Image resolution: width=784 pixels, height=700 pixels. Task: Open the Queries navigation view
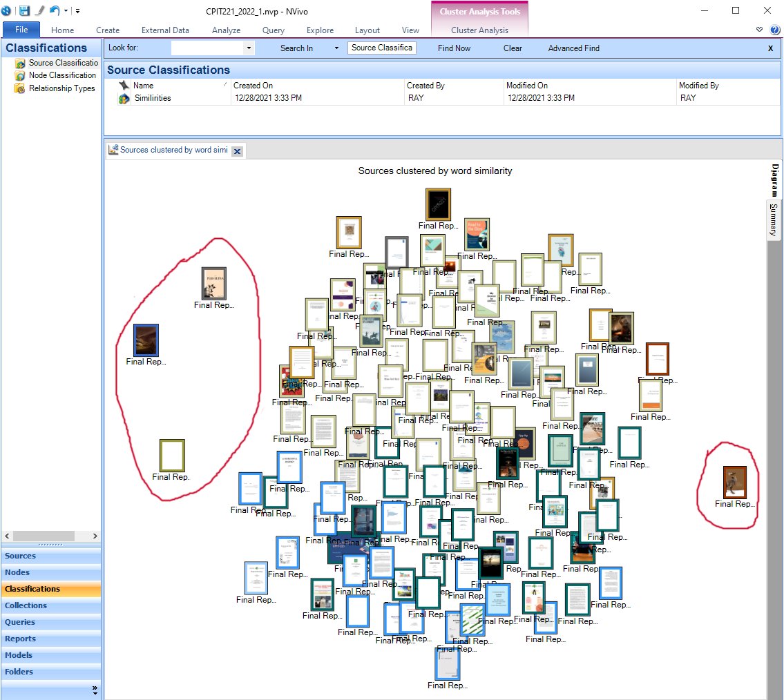(51, 622)
